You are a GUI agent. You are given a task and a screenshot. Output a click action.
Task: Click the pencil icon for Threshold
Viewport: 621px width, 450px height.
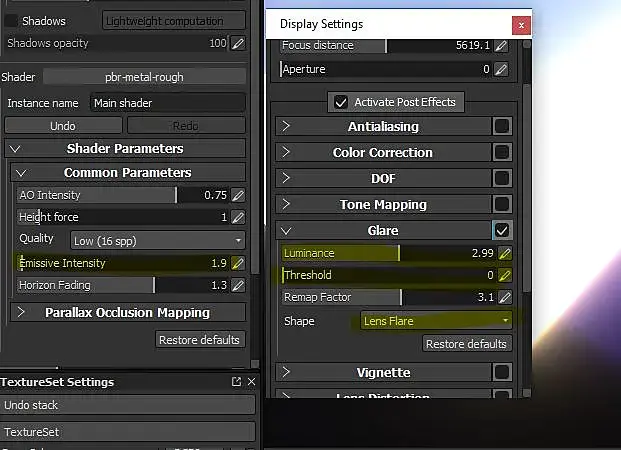pos(505,275)
